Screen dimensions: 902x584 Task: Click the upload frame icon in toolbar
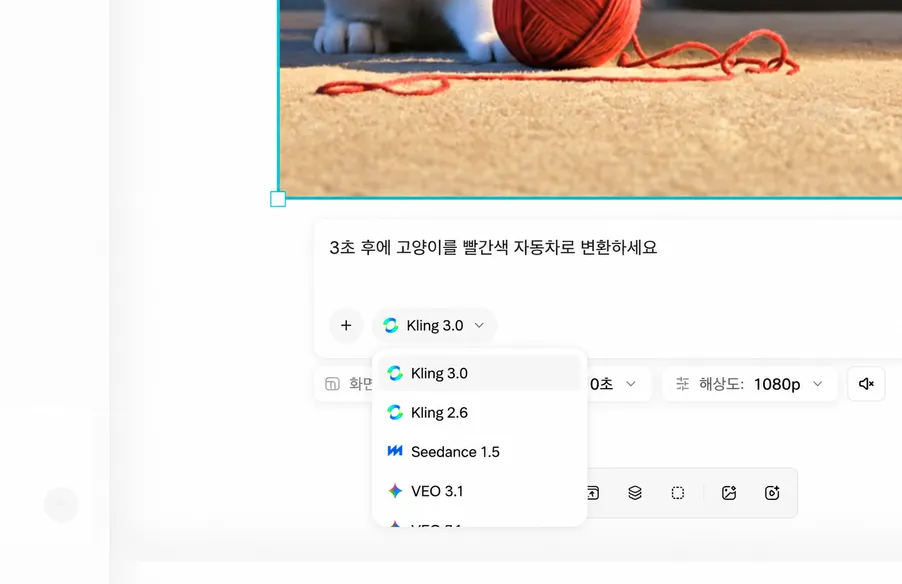593,493
